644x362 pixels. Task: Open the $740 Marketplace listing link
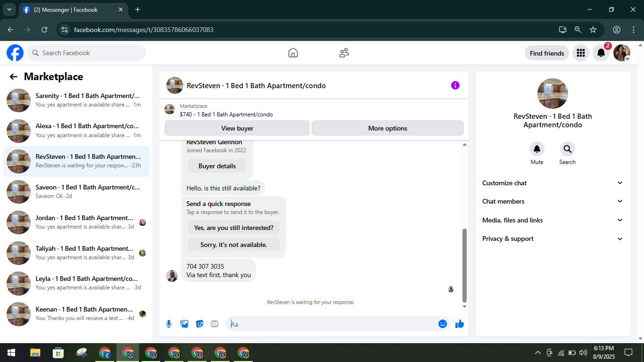pyautogui.click(x=226, y=115)
